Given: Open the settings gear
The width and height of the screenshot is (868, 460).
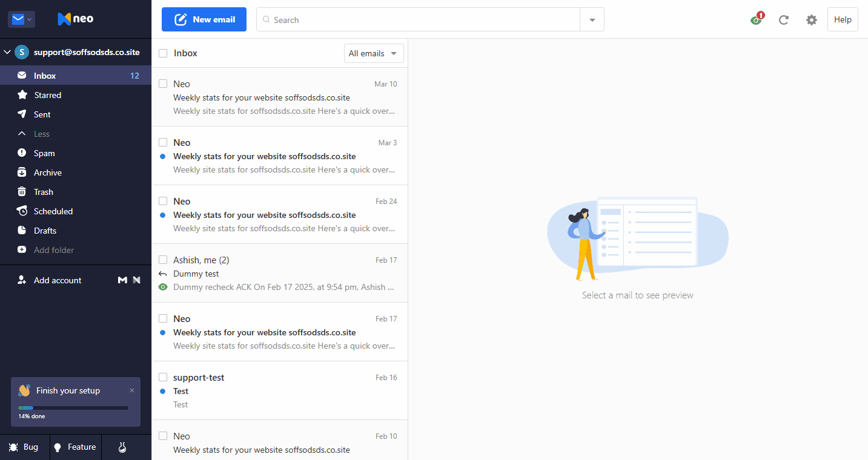Looking at the screenshot, I should point(812,19).
